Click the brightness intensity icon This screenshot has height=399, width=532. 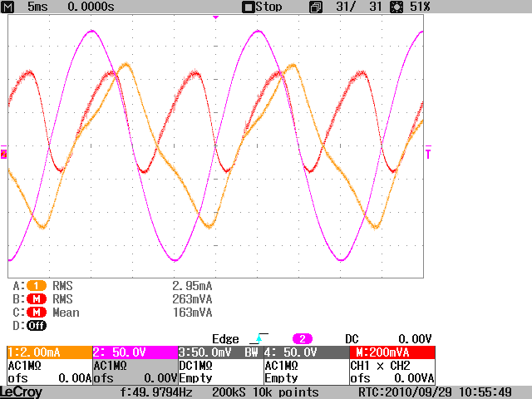click(397, 7)
